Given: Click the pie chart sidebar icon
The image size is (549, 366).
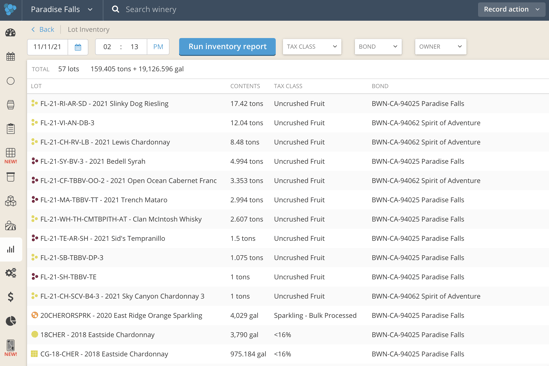Looking at the screenshot, I should (x=11, y=321).
